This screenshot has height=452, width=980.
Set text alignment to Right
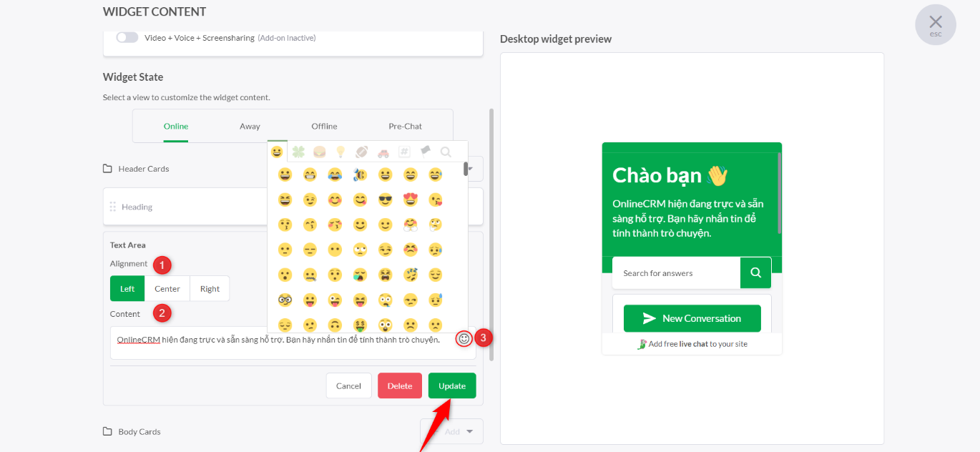click(x=210, y=289)
